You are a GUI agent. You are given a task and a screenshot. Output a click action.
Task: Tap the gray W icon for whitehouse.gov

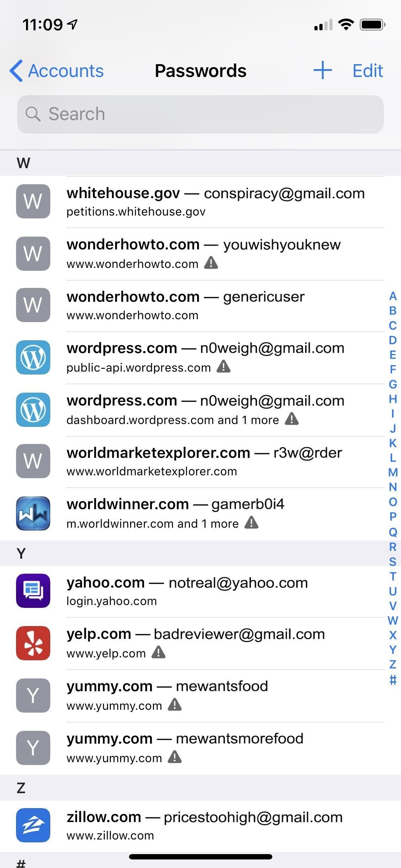(33, 201)
